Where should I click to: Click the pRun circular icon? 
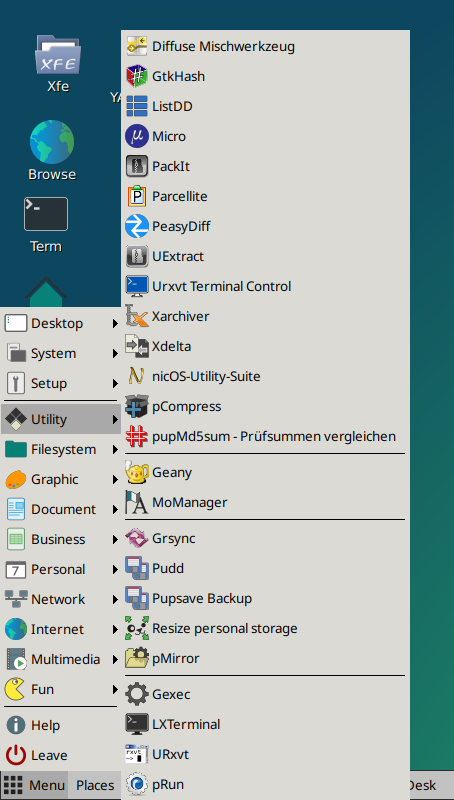tap(137, 785)
